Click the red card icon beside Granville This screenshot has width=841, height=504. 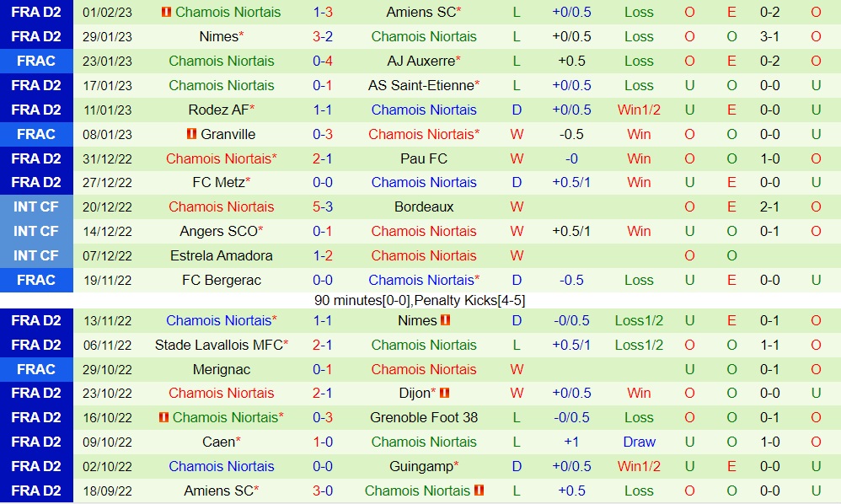pos(191,134)
